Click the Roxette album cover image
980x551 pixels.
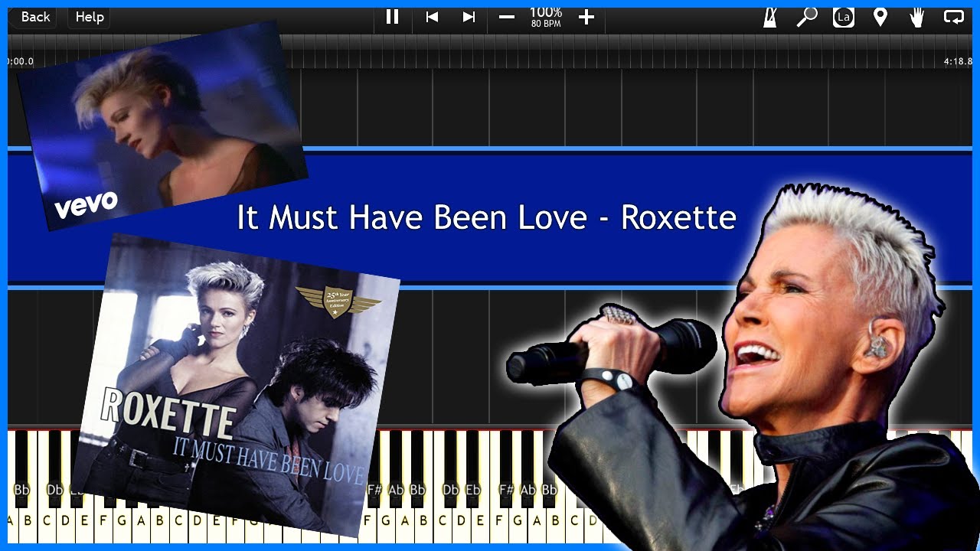pyautogui.click(x=236, y=385)
